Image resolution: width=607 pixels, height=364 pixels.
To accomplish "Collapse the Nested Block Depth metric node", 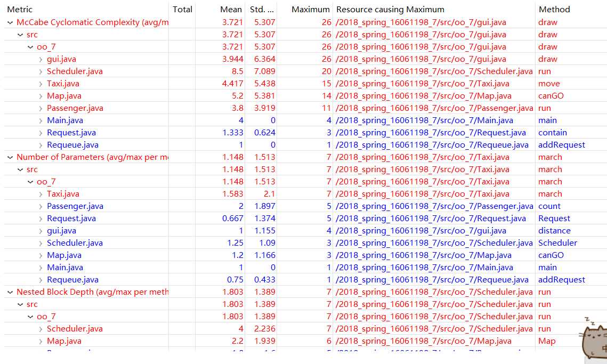I will coord(10,292).
